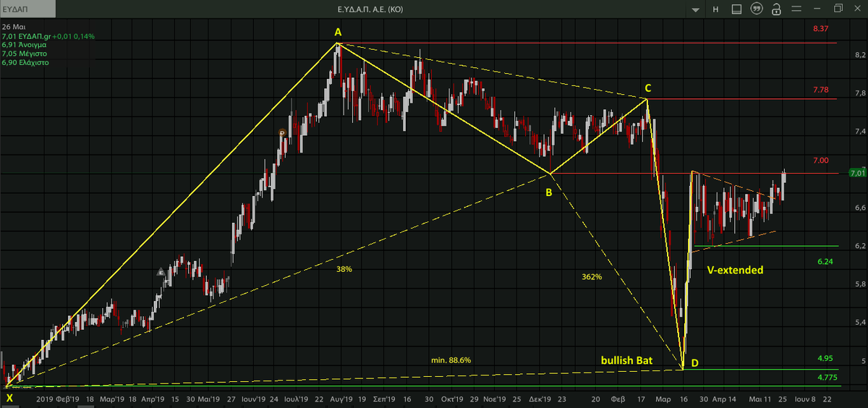
Task: Select the point A label
Action: [337, 32]
